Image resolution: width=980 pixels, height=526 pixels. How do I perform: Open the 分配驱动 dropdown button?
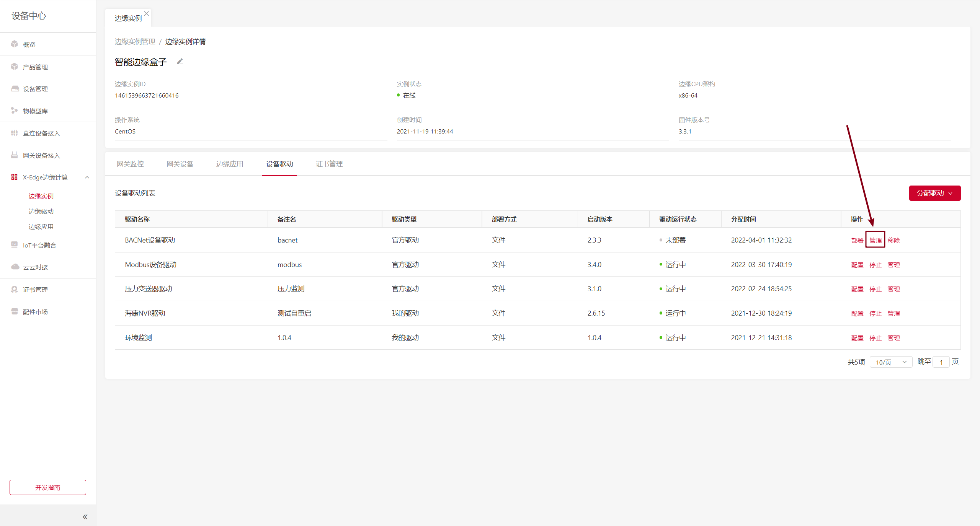point(934,193)
